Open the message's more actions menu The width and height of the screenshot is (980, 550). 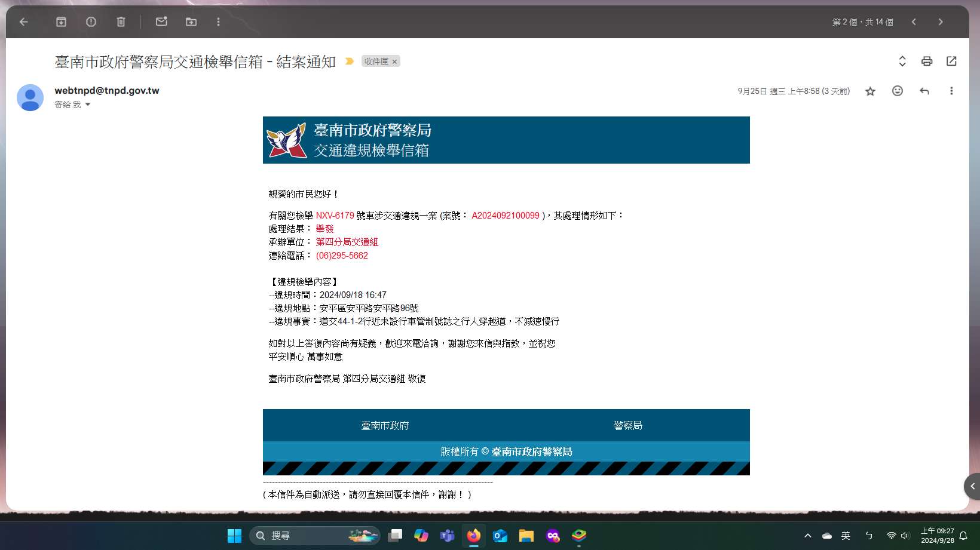click(951, 91)
